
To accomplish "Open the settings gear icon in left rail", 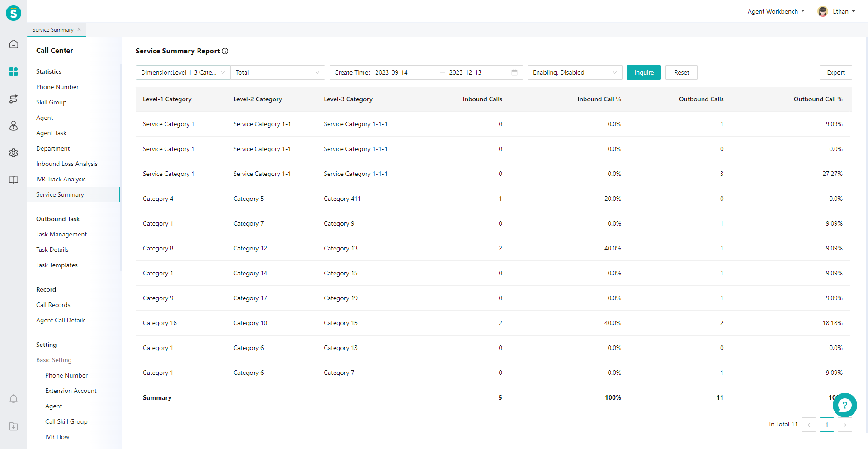I will [x=14, y=153].
